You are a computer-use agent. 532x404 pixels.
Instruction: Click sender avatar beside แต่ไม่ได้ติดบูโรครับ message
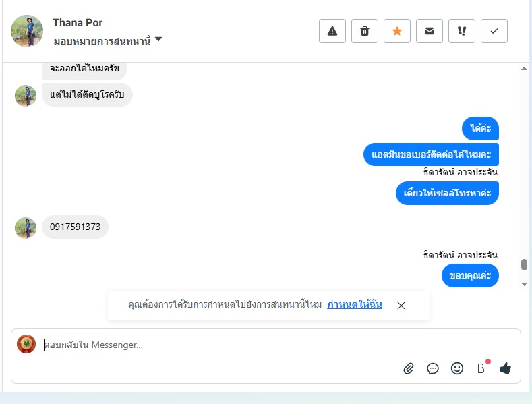point(26,96)
